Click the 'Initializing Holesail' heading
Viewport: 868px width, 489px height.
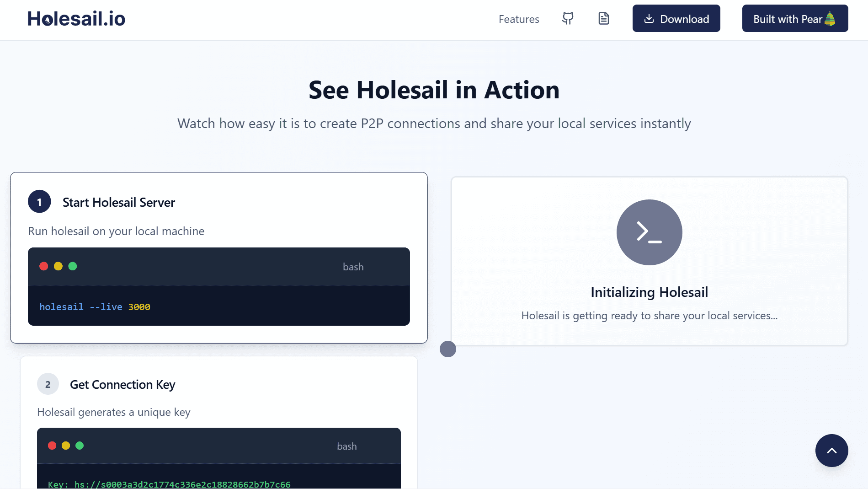(x=649, y=292)
